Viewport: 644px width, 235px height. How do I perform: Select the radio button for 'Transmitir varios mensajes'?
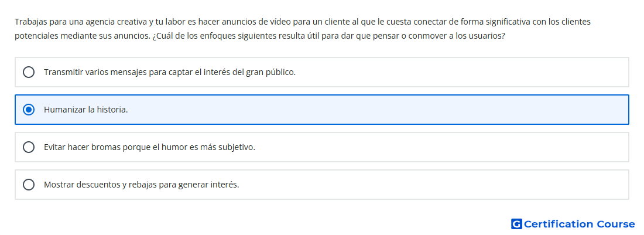pyautogui.click(x=29, y=72)
